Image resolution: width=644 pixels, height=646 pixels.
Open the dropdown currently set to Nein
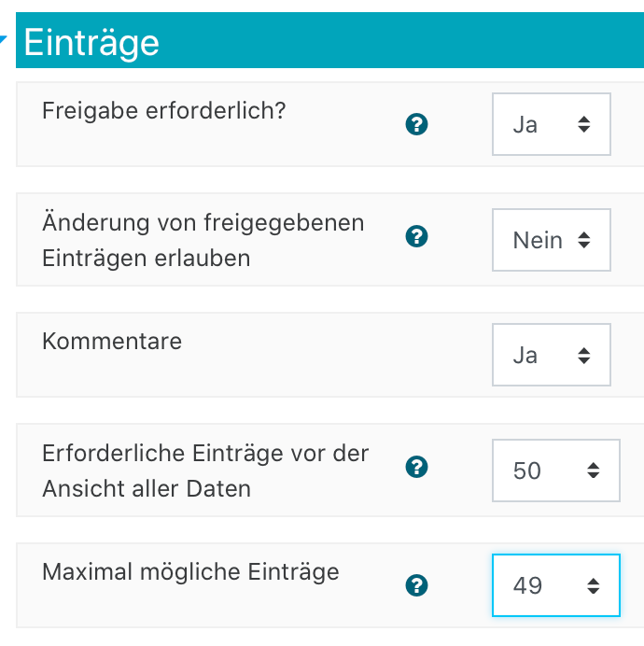(552, 240)
